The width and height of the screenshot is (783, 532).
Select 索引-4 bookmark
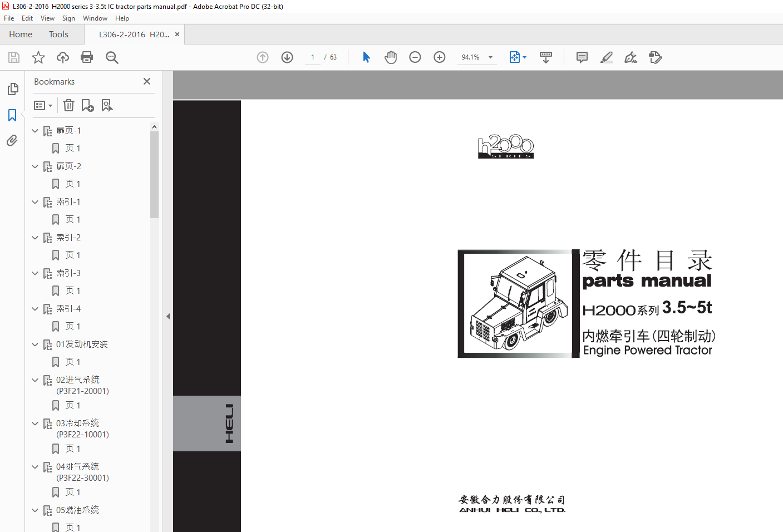click(x=68, y=309)
